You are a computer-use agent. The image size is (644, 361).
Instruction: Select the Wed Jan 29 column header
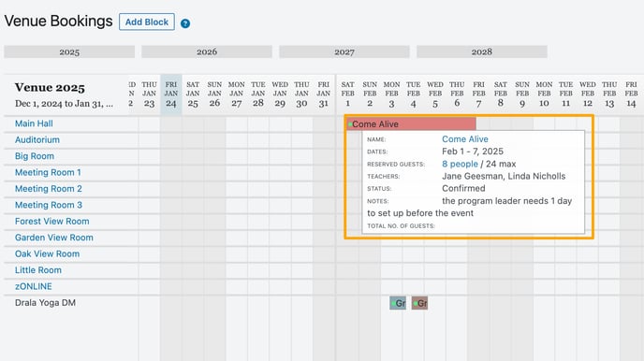pyautogui.click(x=280, y=94)
